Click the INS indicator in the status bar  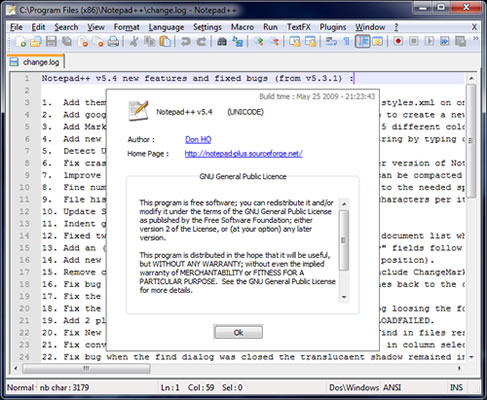click(x=456, y=387)
